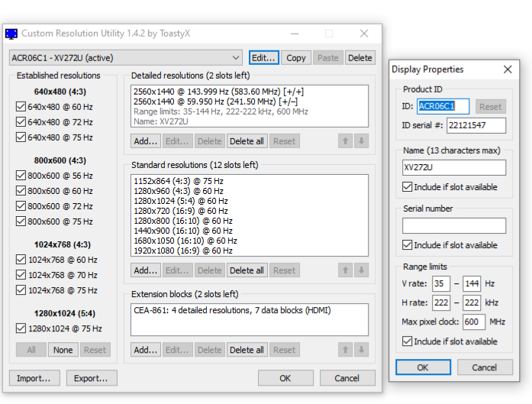Click None under established resolutions
This screenshot has width=532, height=404.
[63, 350]
